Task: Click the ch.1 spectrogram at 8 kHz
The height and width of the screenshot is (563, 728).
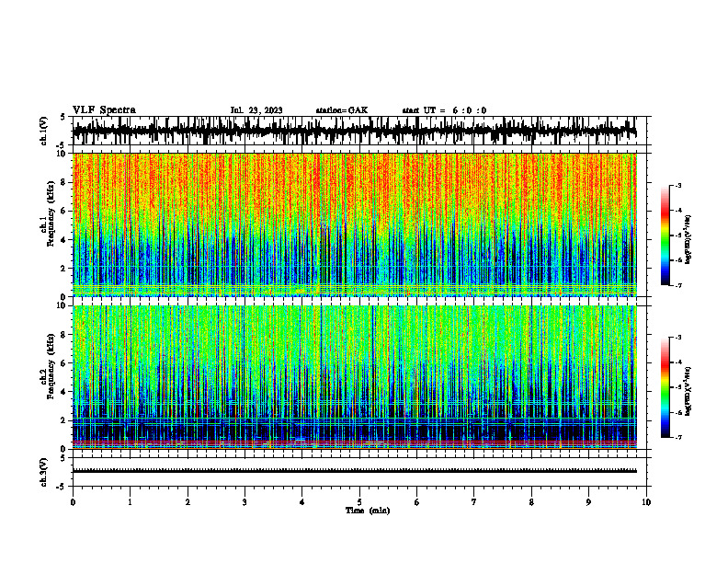Action: (355, 182)
